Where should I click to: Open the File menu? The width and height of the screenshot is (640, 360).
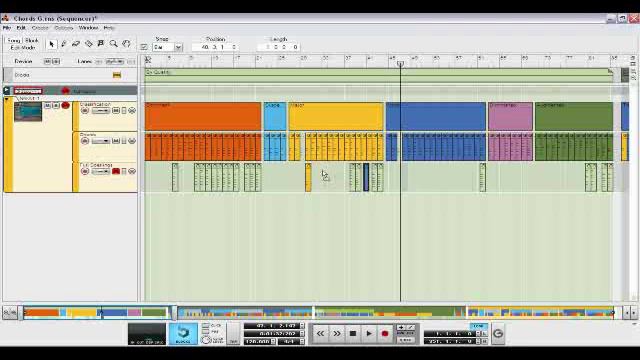7,28
